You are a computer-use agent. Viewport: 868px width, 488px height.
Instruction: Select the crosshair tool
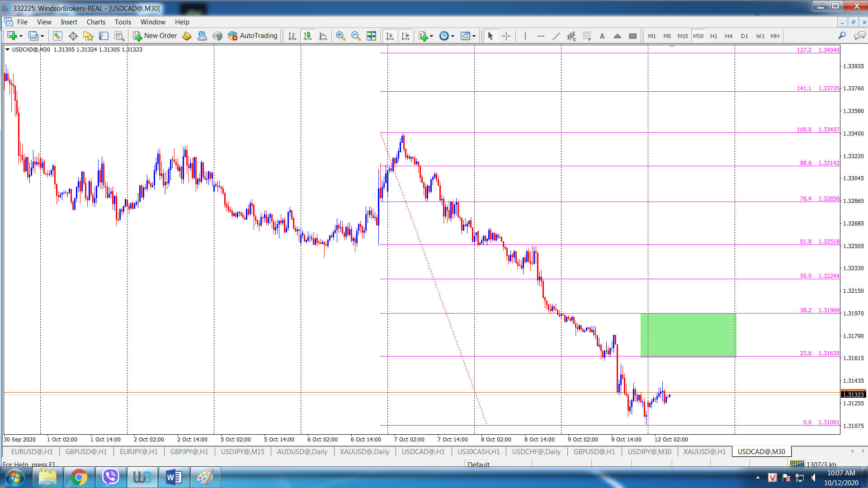[x=506, y=36]
